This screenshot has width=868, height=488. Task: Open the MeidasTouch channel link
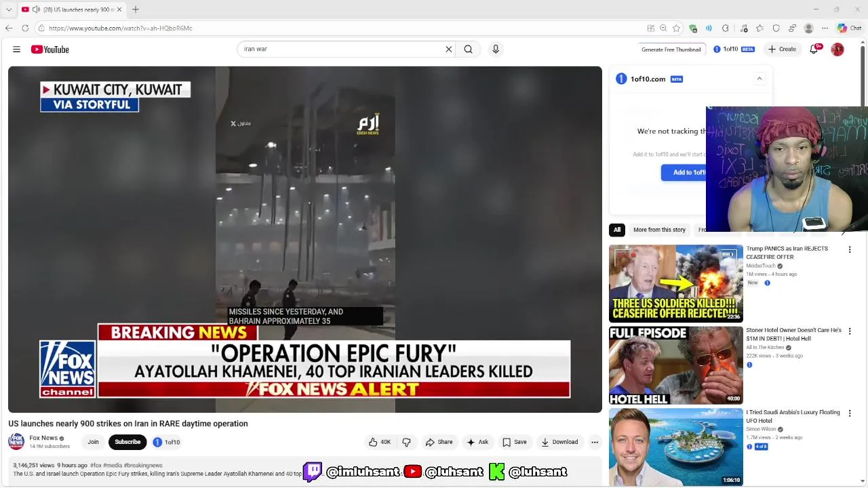click(x=761, y=266)
